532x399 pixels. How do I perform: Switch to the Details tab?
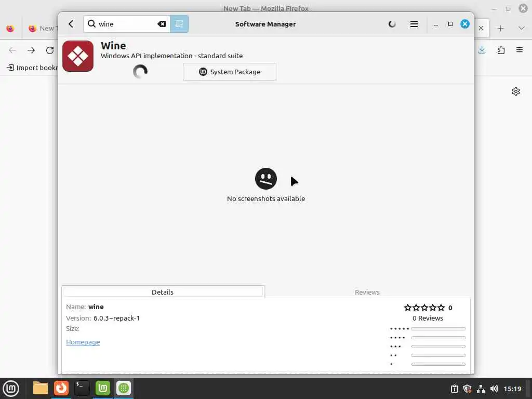click(163, 292)
